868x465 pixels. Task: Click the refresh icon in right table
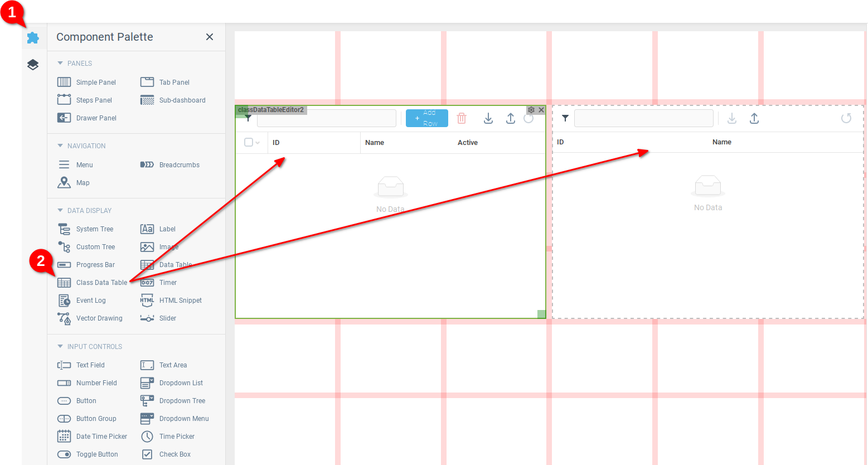coord(846,118)
